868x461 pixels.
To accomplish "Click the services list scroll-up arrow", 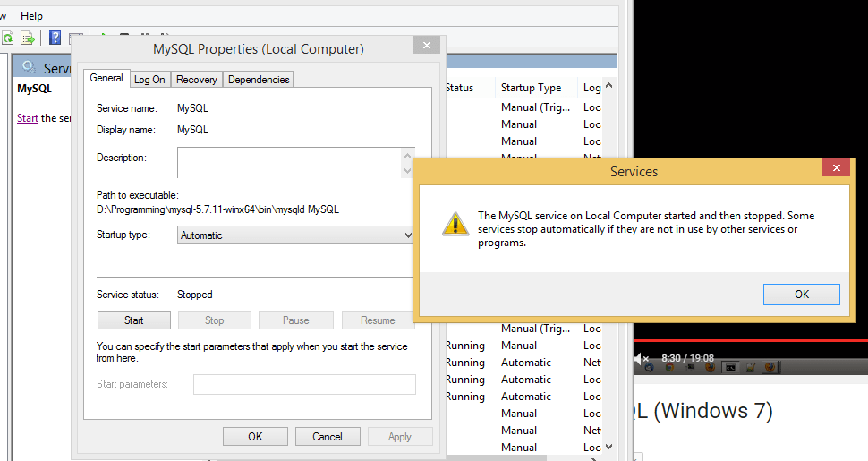I will (x=608, y=86).
